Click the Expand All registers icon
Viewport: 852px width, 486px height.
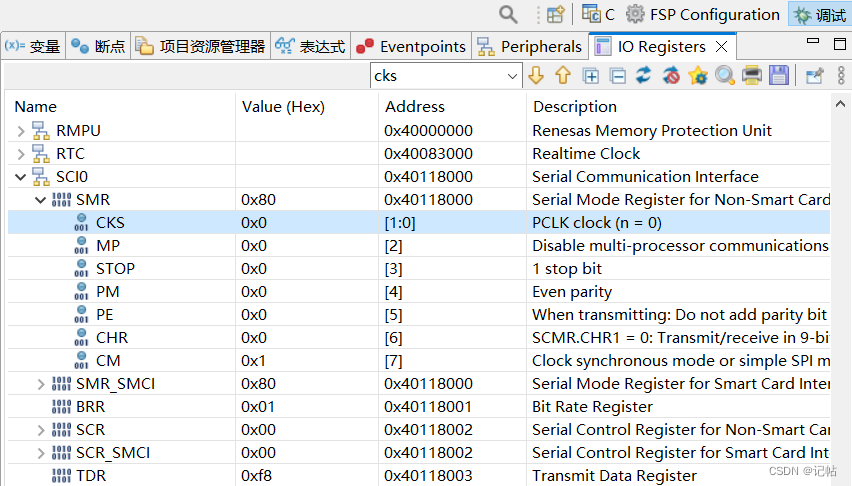point(591,76)
